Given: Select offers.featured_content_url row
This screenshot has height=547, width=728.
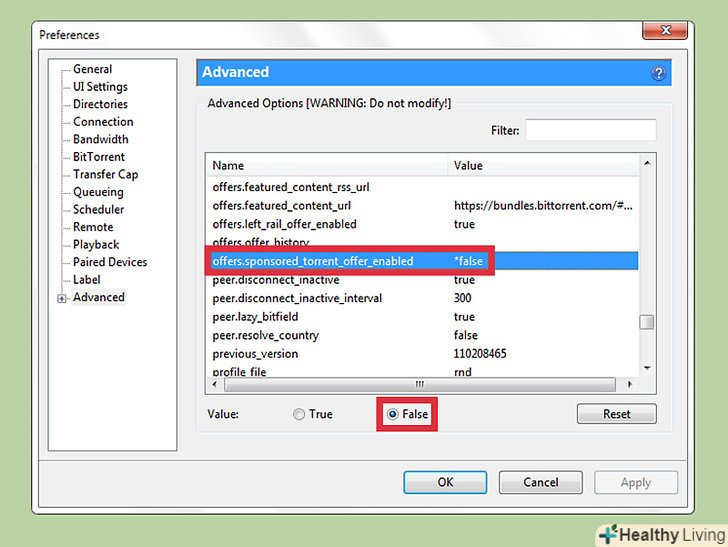Looking at the screenshot, I should coord(422,206).
